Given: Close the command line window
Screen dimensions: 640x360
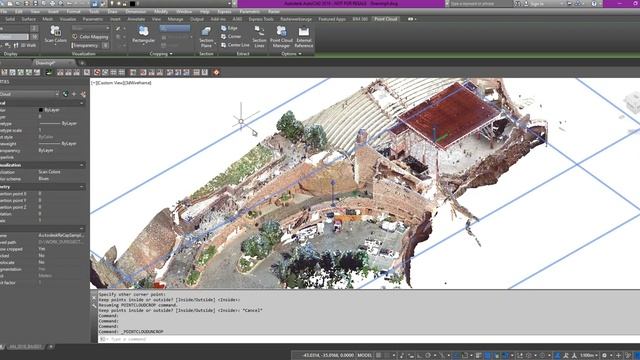Looking at the screenshot, I should pyautogui.click(x=94, y=298).
